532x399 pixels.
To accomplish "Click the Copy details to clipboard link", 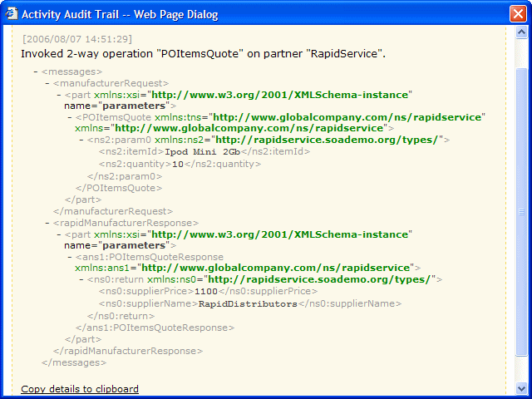I will click(80, 389).
